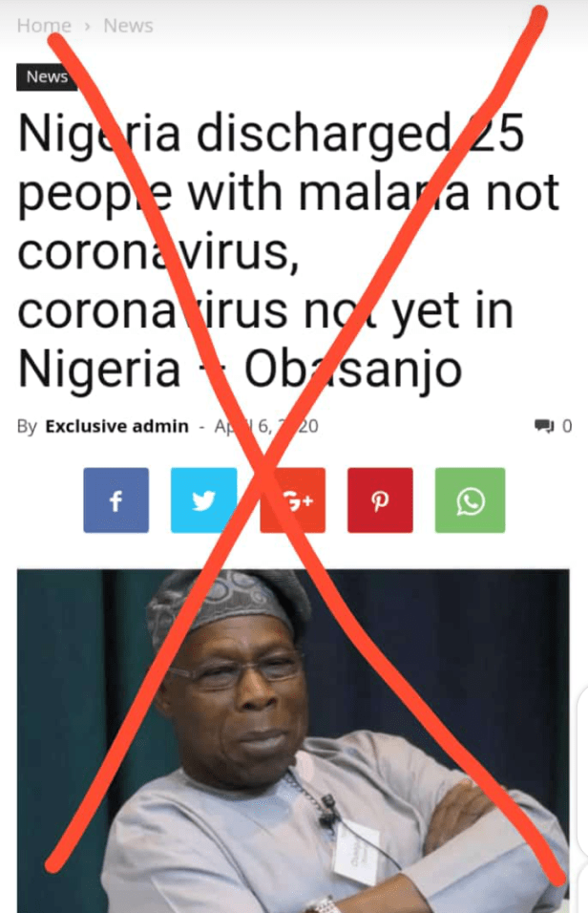
Task: Open comments via speech bubble icon
Action: click(544, 426)
